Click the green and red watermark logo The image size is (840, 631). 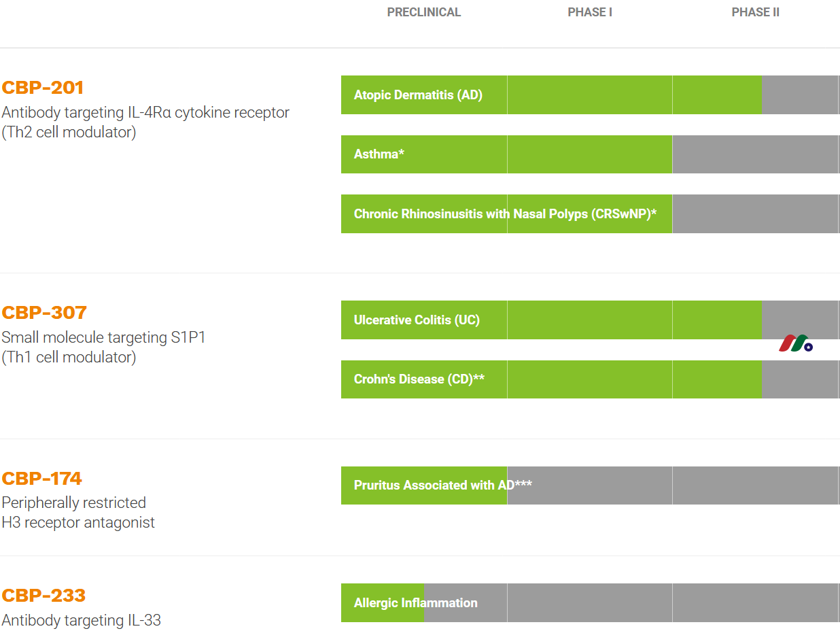click(795, 343)
